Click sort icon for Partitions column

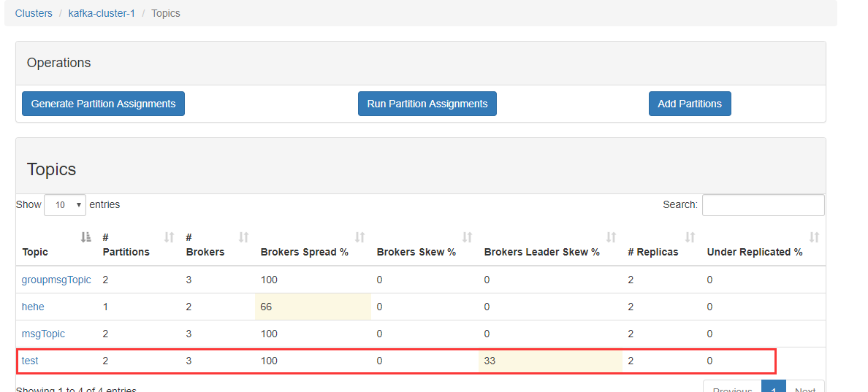tap(170, 237)
